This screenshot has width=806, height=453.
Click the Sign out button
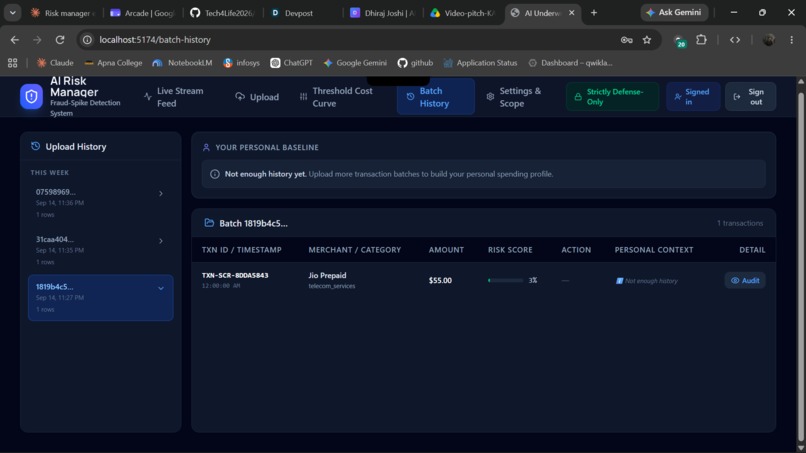[750, 97]
